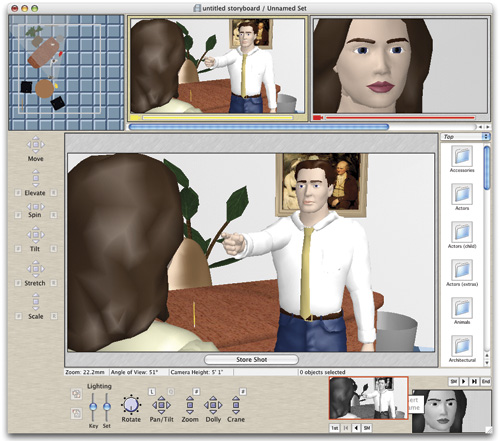Click the Elevate control's down arrow
500x441 pixels.
36,185
